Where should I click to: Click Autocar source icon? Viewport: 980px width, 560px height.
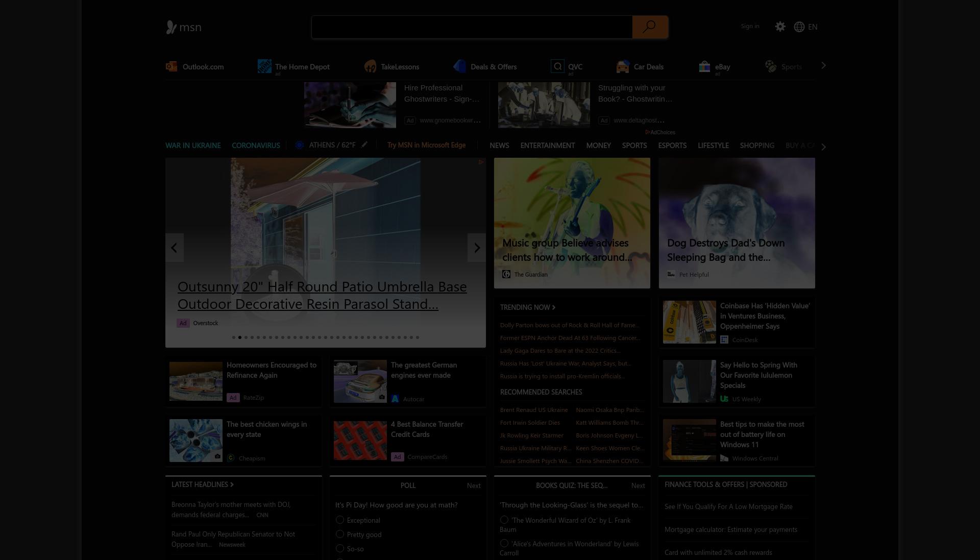coord(395,399)
